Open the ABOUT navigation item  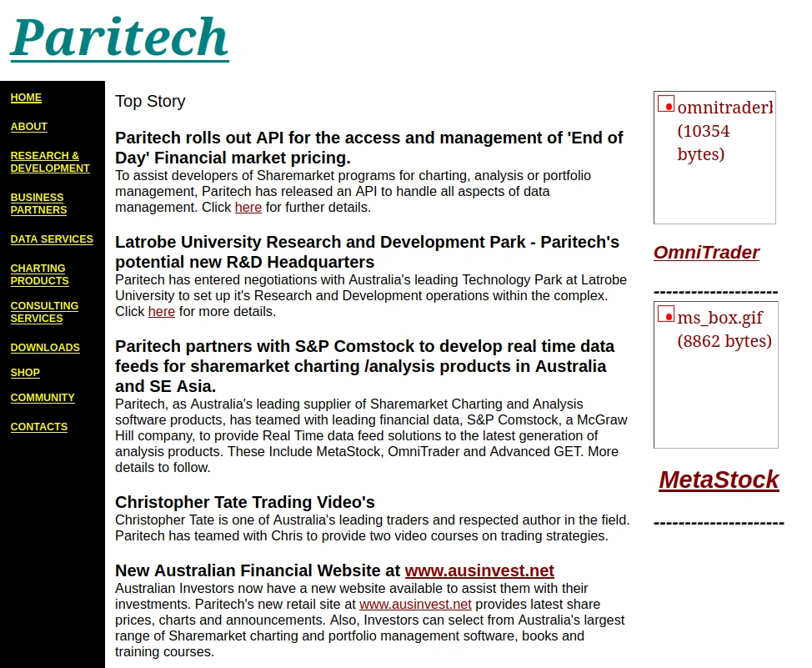(28, 127)
